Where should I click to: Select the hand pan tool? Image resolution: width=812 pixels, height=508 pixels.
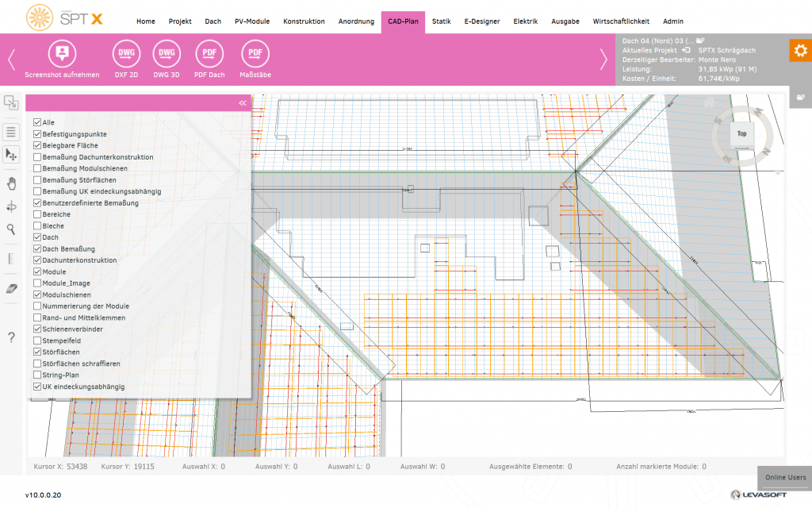11,184
